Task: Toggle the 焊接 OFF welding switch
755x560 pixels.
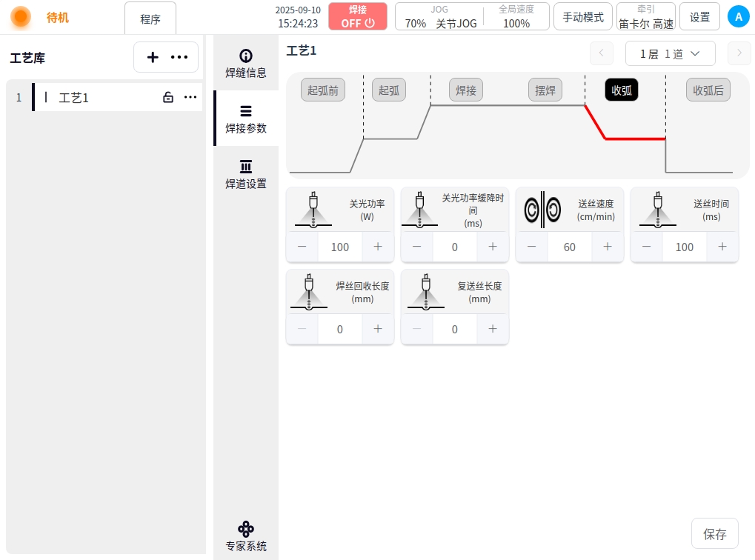Action: [x=358, y=16]
